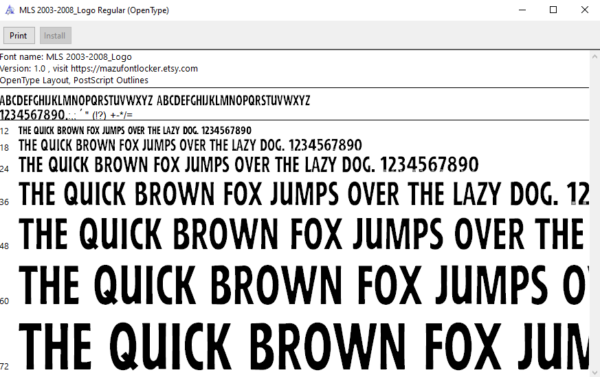This screenshot has height=377, width=600.
Task: Click the Print button
Action: pos(19,36)
